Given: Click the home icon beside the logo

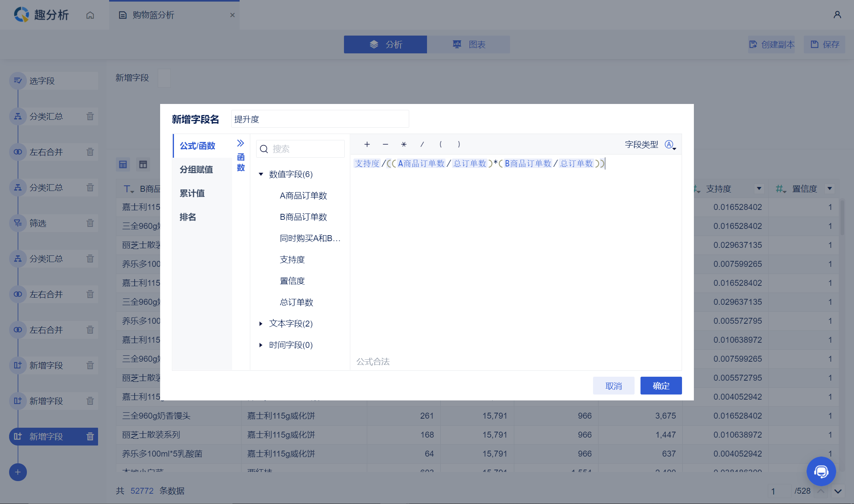Looking at the screenshot, I should 90,15.
